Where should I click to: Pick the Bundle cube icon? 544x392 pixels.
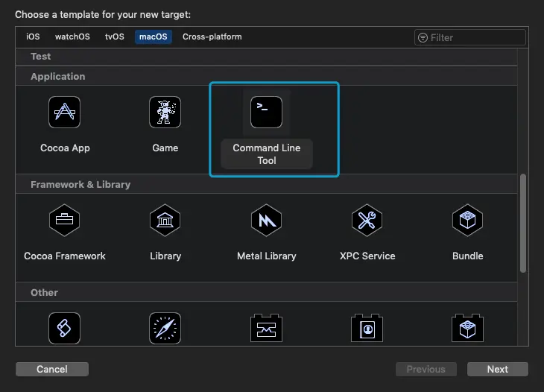(468, 221)
